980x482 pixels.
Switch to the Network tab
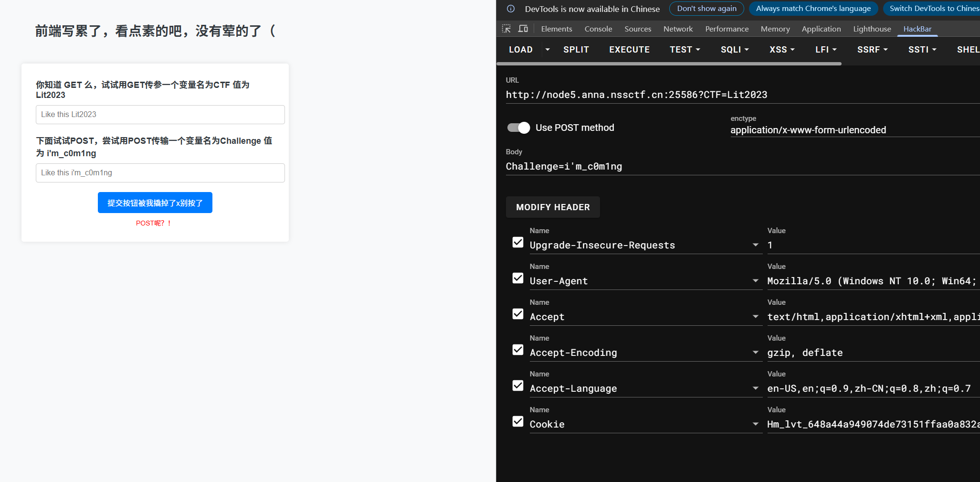(678, 29)
